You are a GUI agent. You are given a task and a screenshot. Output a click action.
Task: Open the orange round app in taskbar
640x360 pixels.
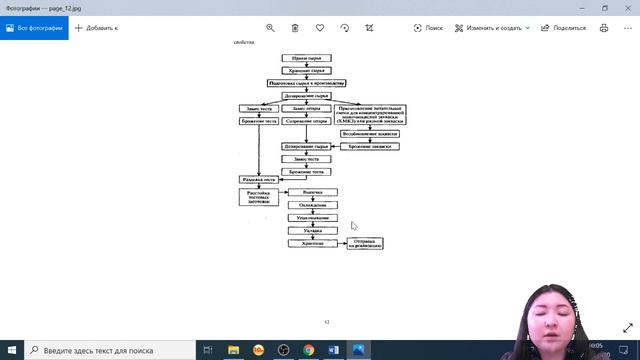pos(258,350)
